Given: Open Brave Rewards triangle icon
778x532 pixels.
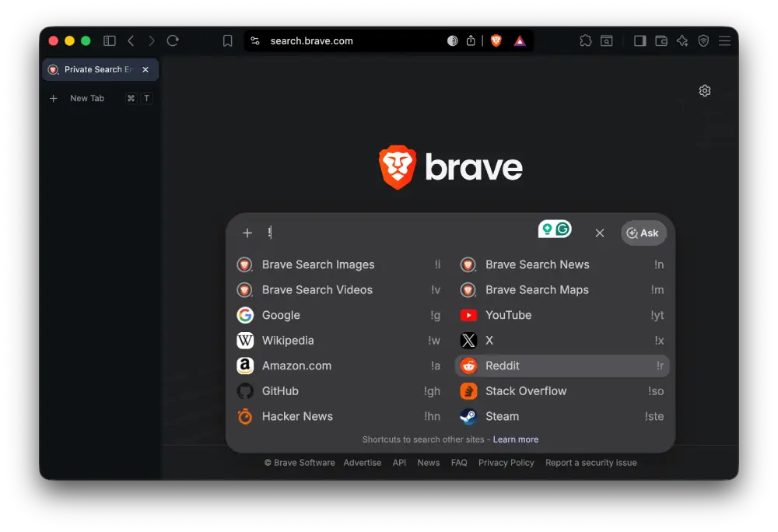Looking at the screenshot, I should pos(519,40).
